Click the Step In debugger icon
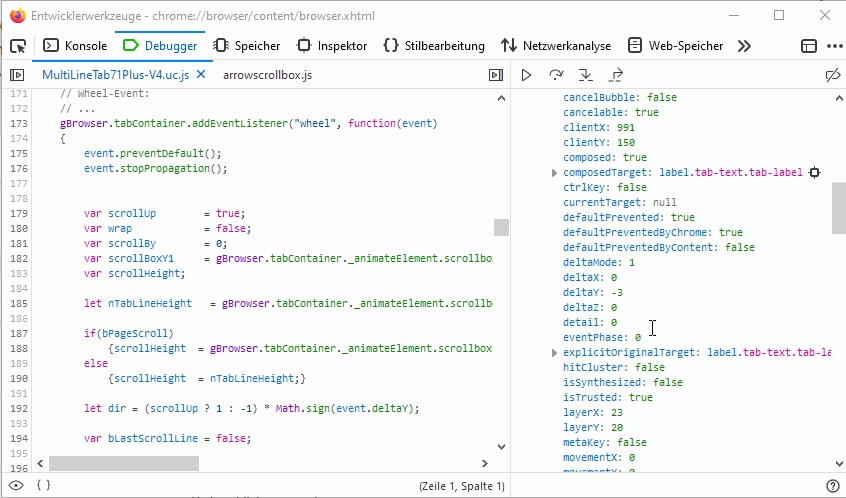 pyautogui.click(x=586, y=75)
